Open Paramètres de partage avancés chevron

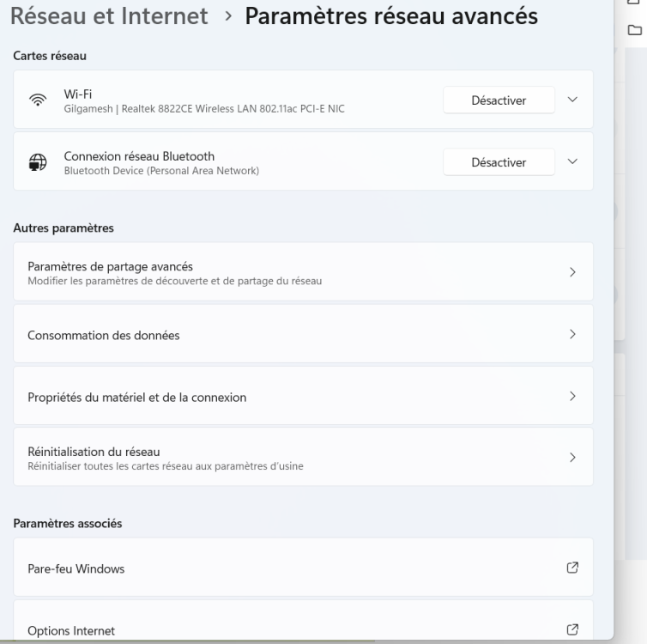click(x=572, y=272)
